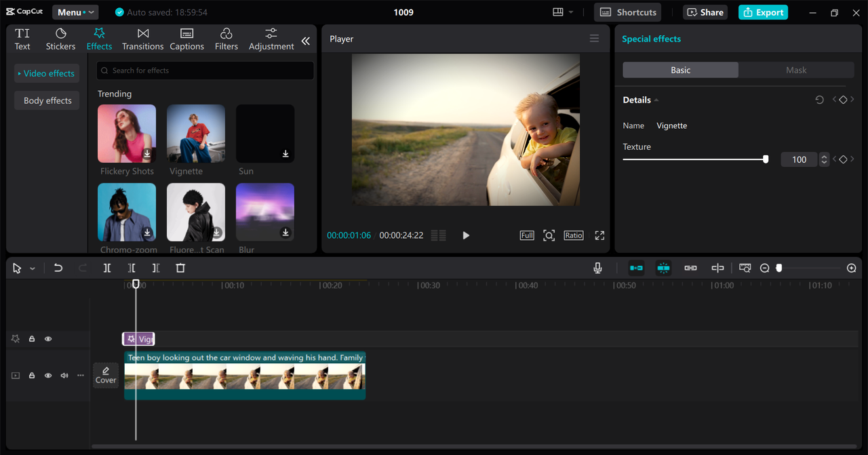The image size is (868, 455).
Task: Open the Transitions panel
Action: tap(142, 39)
